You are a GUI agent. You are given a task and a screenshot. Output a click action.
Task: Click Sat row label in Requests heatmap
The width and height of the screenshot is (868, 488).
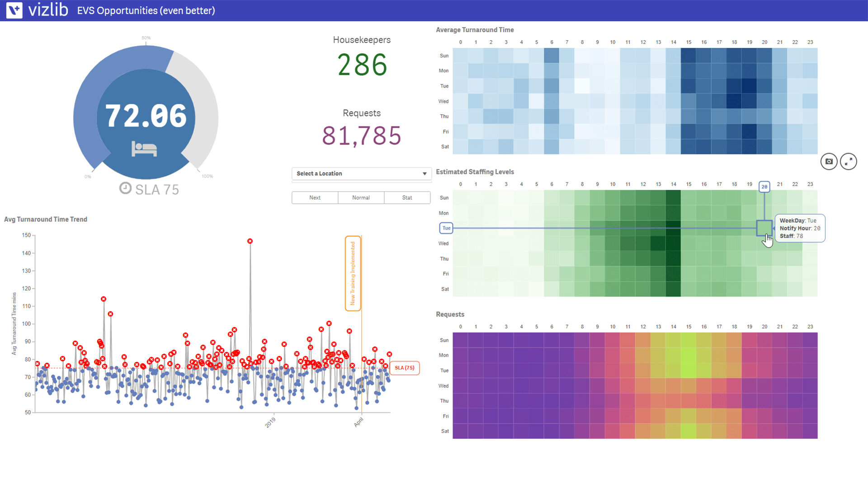coord(445,431)
